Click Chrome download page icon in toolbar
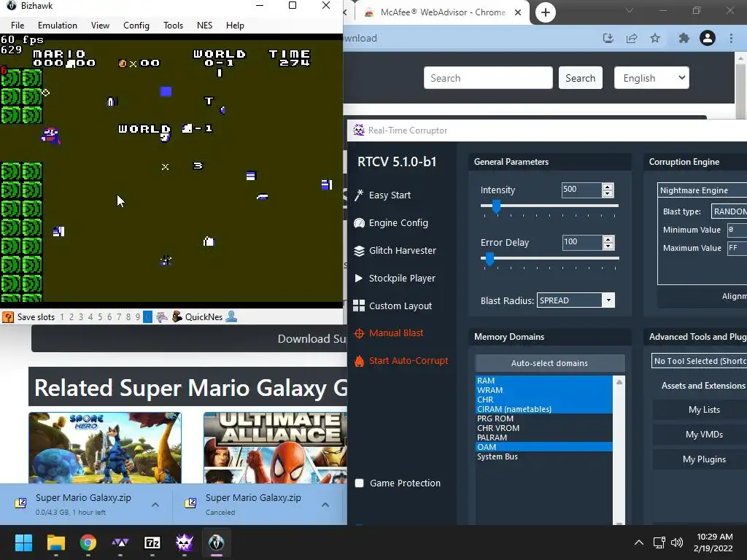Image resolution: width=747 pixels, height=560 pixels. (608, 38)
